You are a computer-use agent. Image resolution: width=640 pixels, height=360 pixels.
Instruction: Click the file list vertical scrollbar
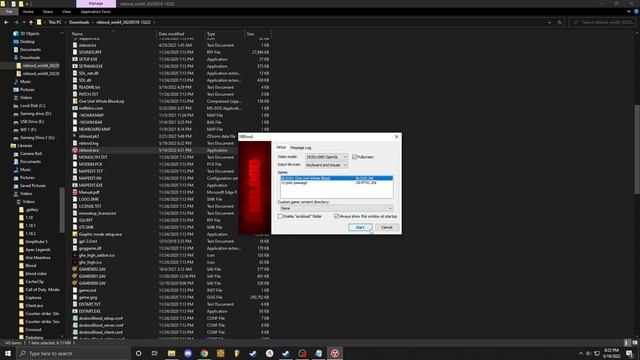coord(637,150)
